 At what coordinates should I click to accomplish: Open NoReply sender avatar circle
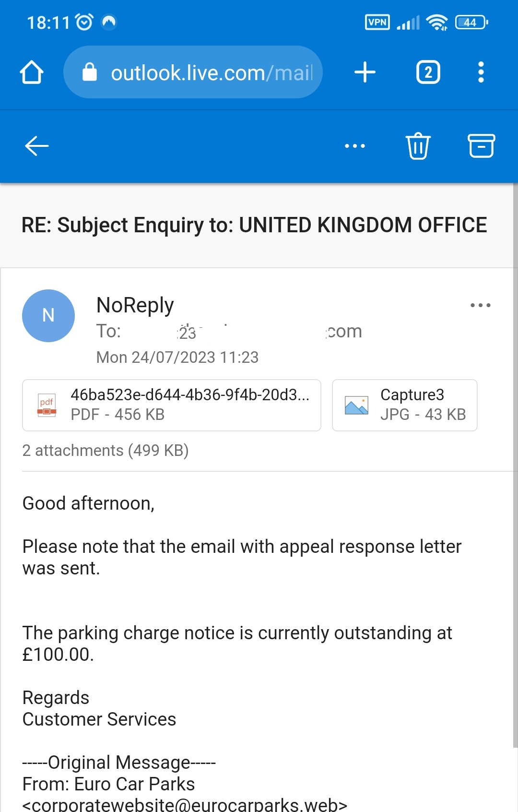[48, 316]
